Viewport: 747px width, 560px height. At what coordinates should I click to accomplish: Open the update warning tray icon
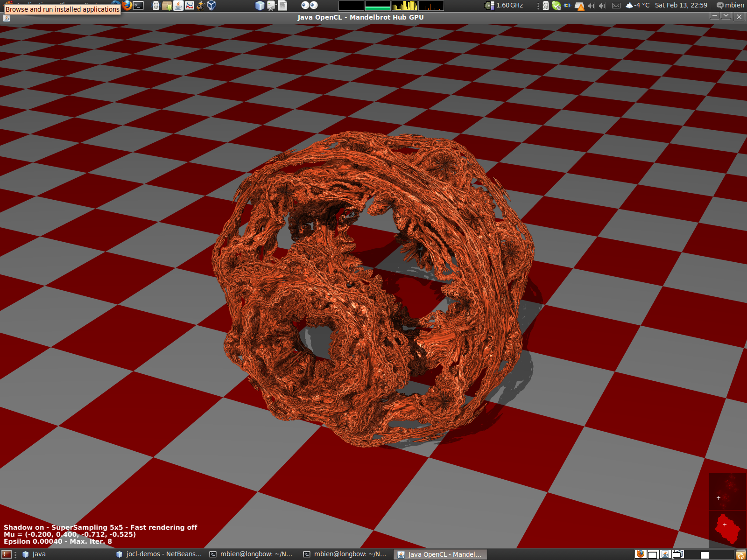tap(579, 6)
